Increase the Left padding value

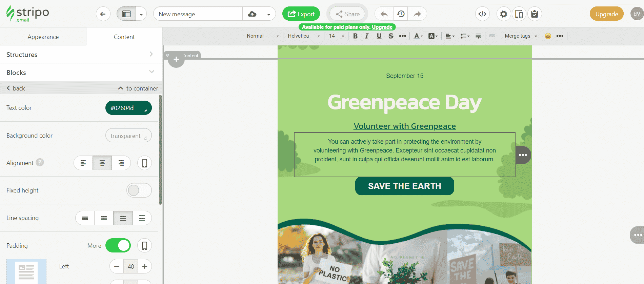tap(145, 266)
